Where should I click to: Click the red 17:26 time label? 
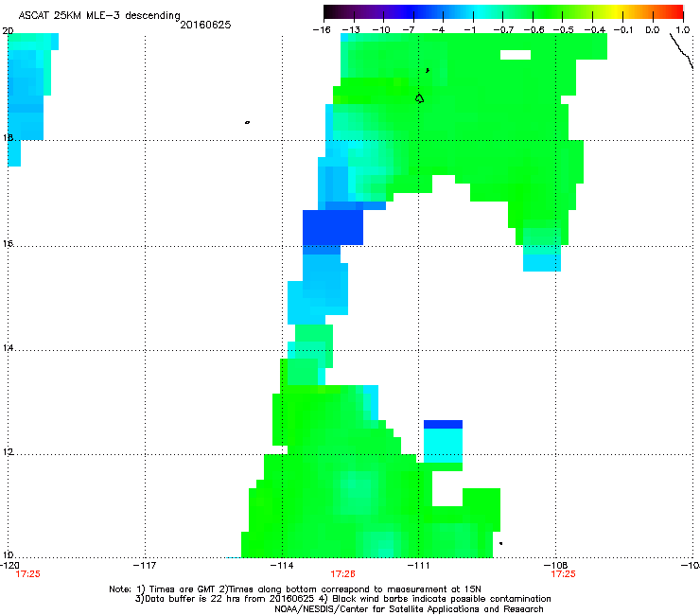pos(342,574)
